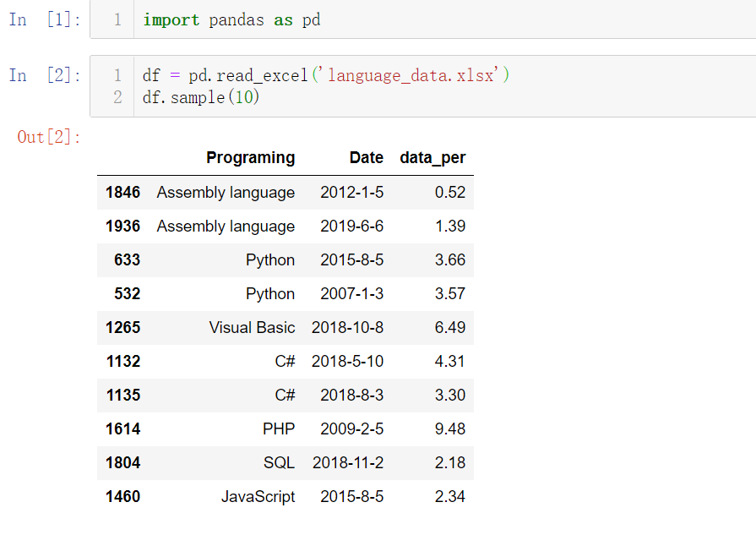Click the Programing column header
This screenshot has width=756, height=535.
pos(250,158)
